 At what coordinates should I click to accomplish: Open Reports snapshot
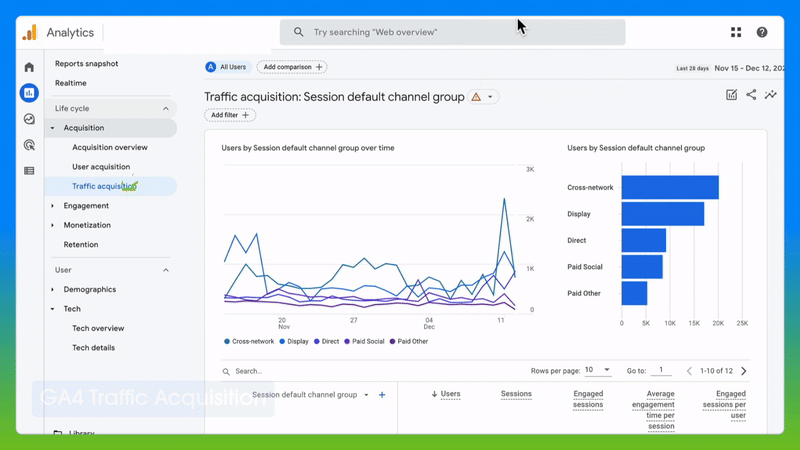[x=86, y=64]
